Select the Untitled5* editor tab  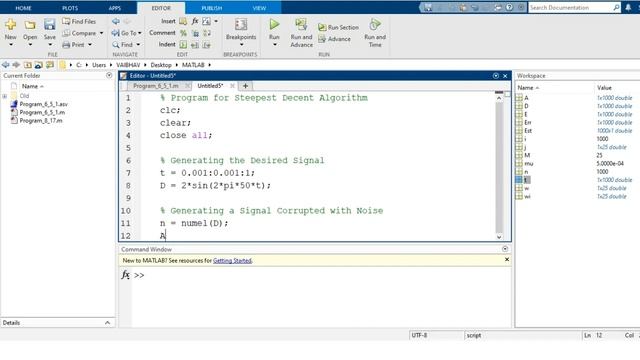(x=210, y=86)
